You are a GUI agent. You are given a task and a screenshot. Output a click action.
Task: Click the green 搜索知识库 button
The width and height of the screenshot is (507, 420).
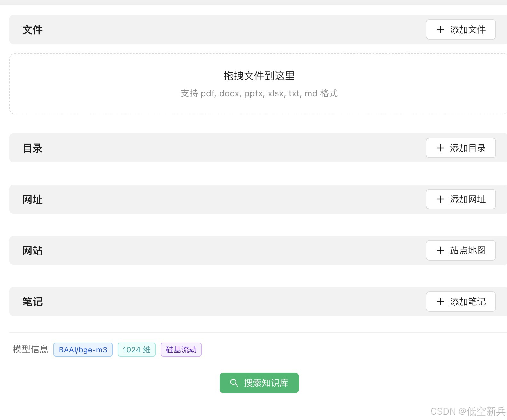coord(259,383)
